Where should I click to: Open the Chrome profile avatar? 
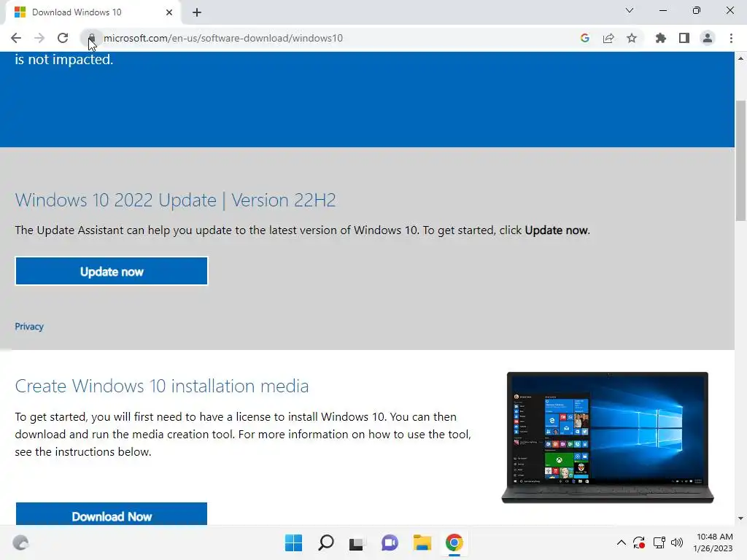point(708,38)
